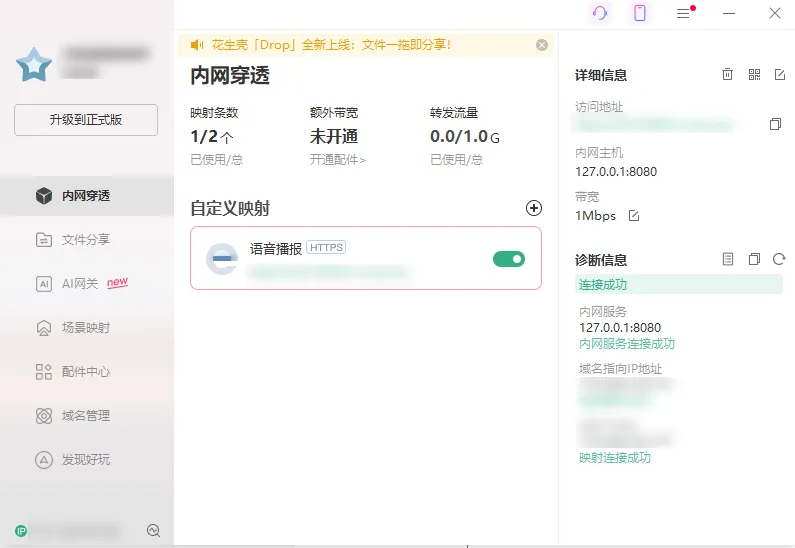Click 0.0/1.0 G forwarded traffic value
The width and height of the screenshot is (795, 548).
(464, 136)
